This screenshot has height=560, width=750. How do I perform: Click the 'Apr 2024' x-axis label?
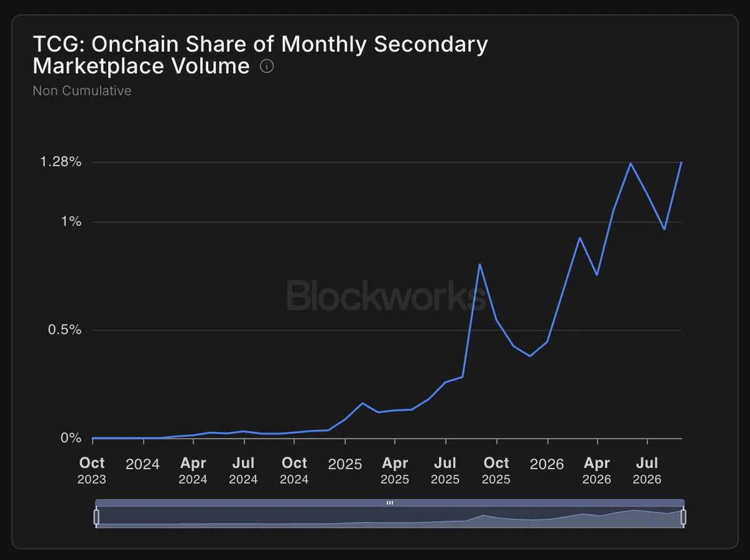tap(193, 471)
